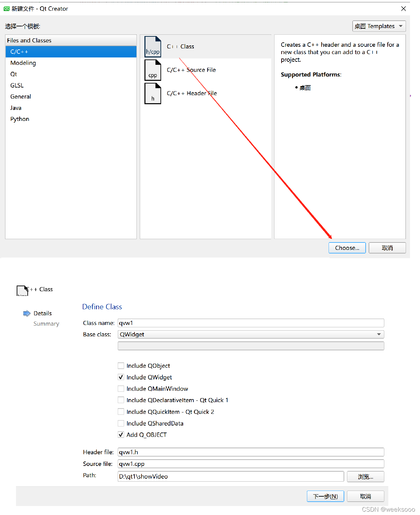Tick the Include QMainWindow checkbox

tap(121, 389)
